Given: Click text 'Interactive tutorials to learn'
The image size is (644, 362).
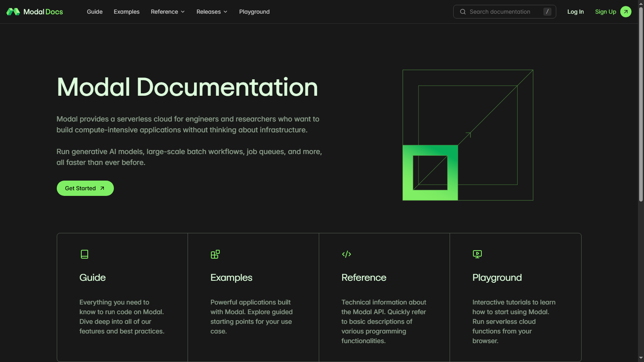Looking at the screenshot, I should (514, 302).
